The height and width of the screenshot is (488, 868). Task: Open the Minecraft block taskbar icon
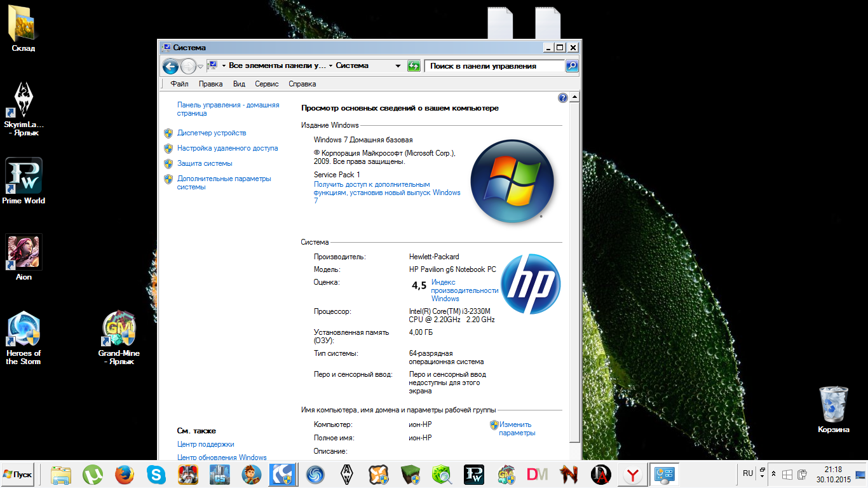[x=410, y=474]
